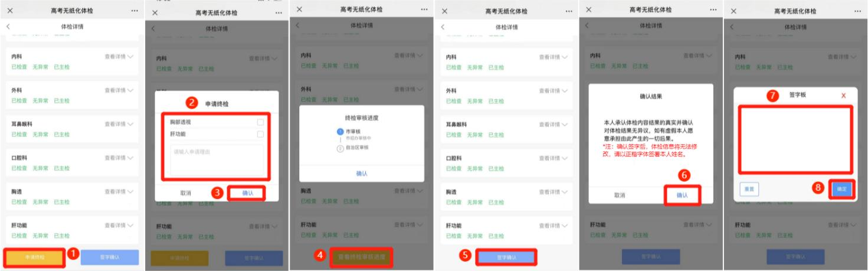Cancel the 申请终检 dialog with 取消
This screenshot has height=271, width=868.
click(x=185, y=193)
